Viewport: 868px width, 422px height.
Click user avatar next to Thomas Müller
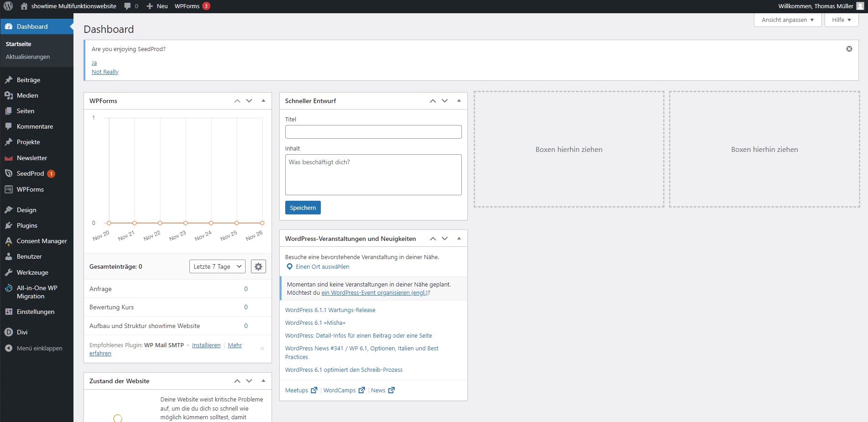(860, 6)
